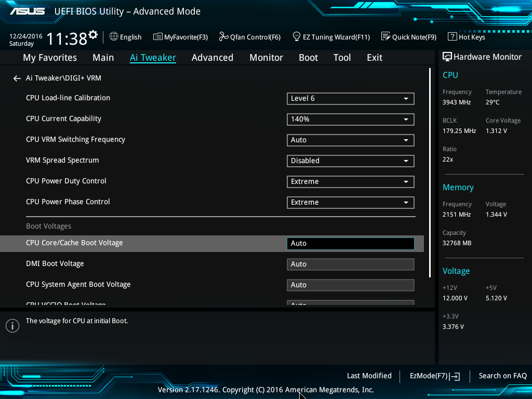Click the 12.000 V reading
This screenshot has height=399, width=532.
pos(455,298)
